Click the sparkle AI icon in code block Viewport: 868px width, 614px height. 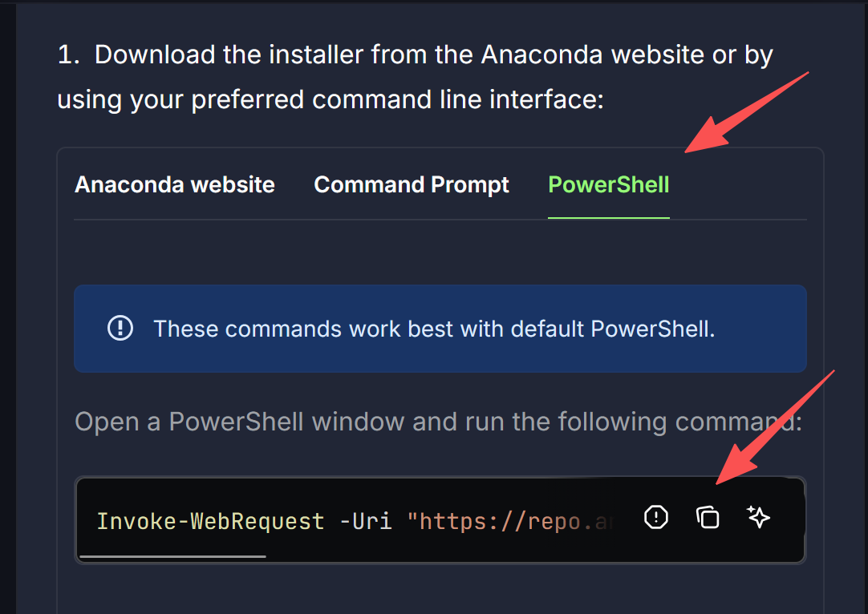tap(758, 518)
